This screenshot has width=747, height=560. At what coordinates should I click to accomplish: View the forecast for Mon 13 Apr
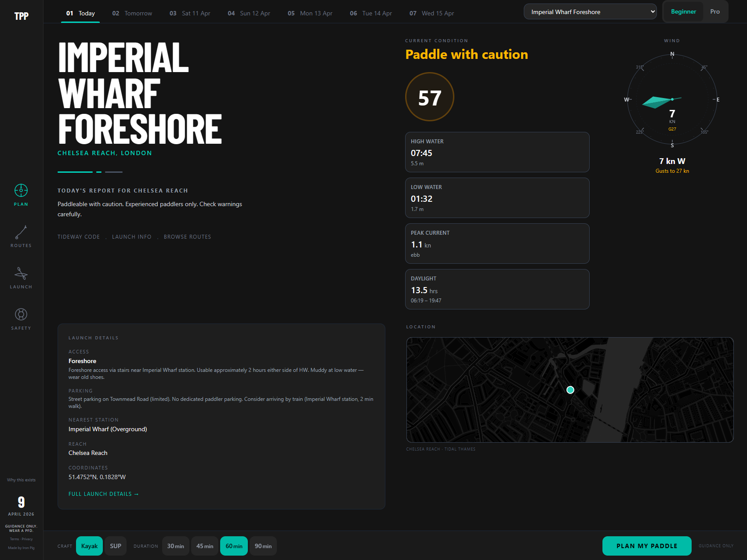pyautogui.click(x=309, y=13)
